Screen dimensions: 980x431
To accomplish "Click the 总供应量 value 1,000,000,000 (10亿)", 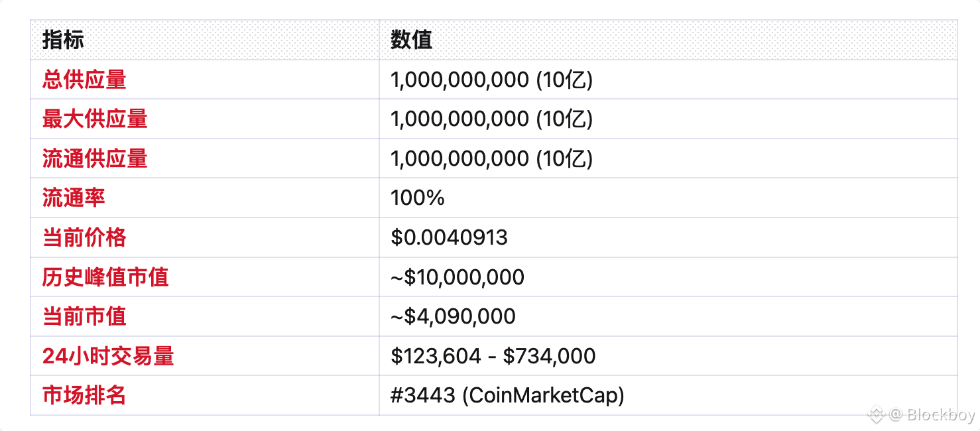I will [x=491, y=80].
